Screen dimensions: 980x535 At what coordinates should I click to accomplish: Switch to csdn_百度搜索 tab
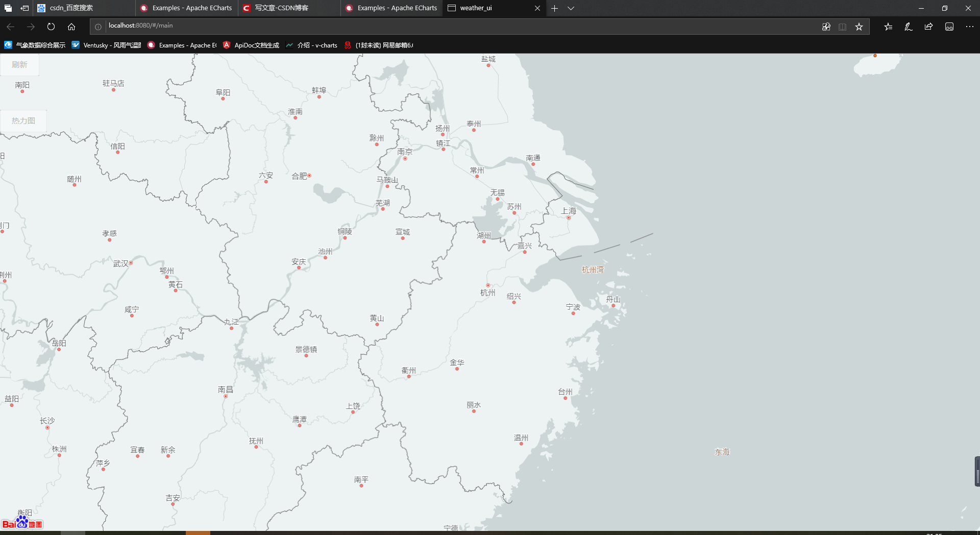point(84,8)
